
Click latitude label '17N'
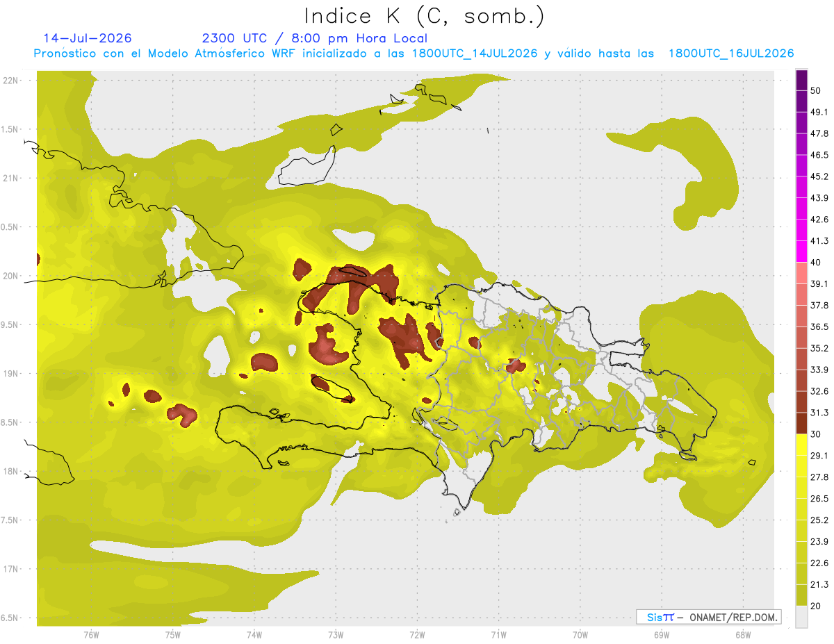click(x=11, y=570)
